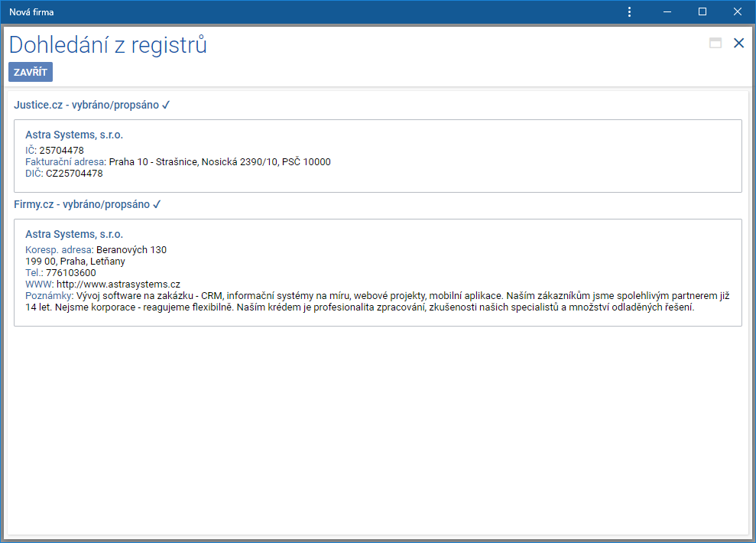Minimize the Nová firma window
756x543 pixels.
[667, 12]
